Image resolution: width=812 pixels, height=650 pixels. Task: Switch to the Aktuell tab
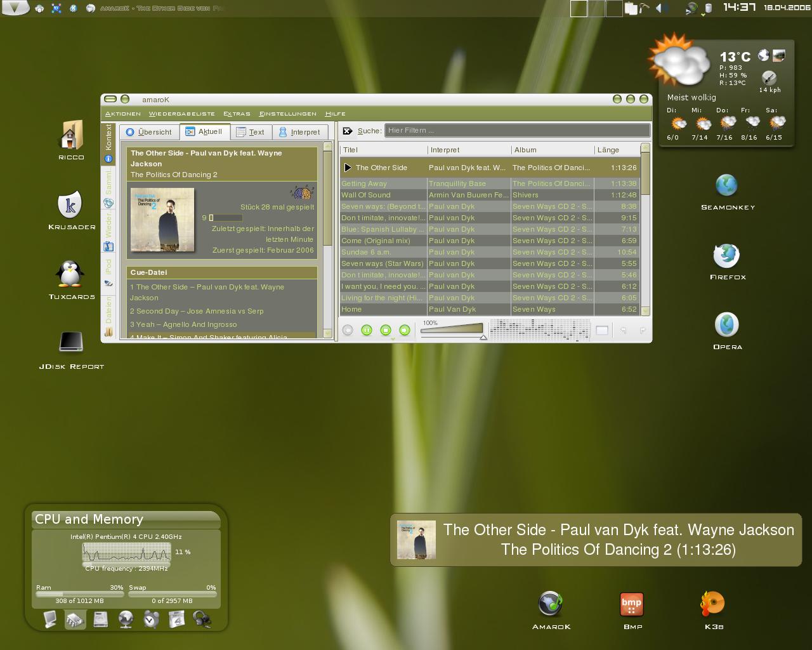point(204,131)
